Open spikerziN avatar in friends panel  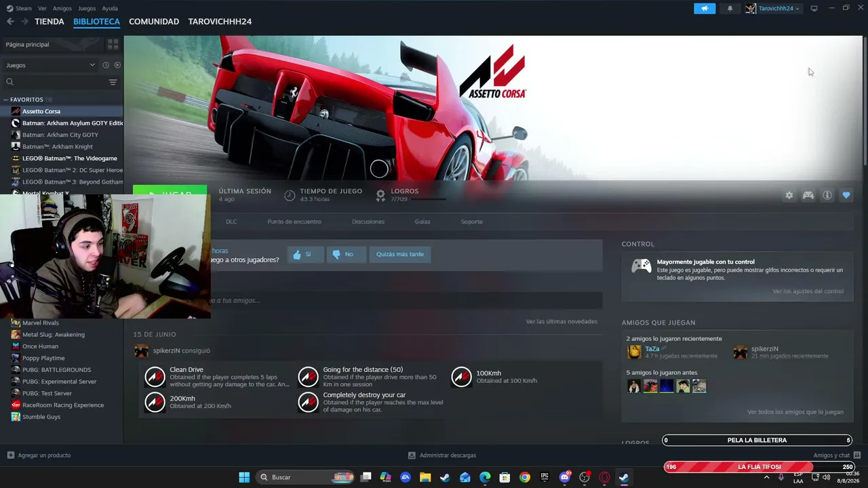(741, 352)
